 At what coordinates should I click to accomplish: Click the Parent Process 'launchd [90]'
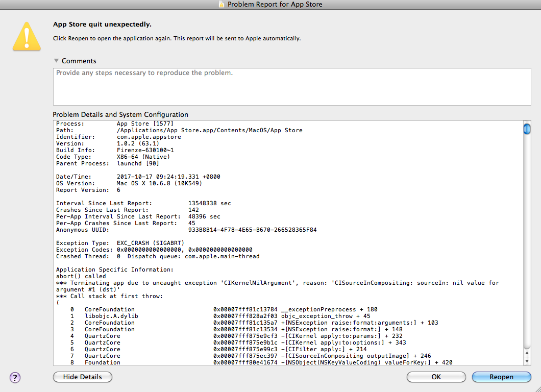coord(138,163)
